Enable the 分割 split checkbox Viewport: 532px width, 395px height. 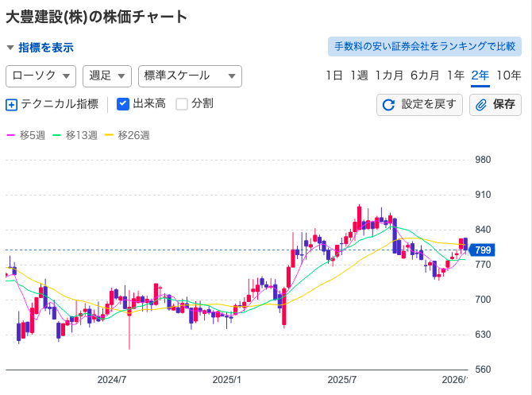coord(182,103)
